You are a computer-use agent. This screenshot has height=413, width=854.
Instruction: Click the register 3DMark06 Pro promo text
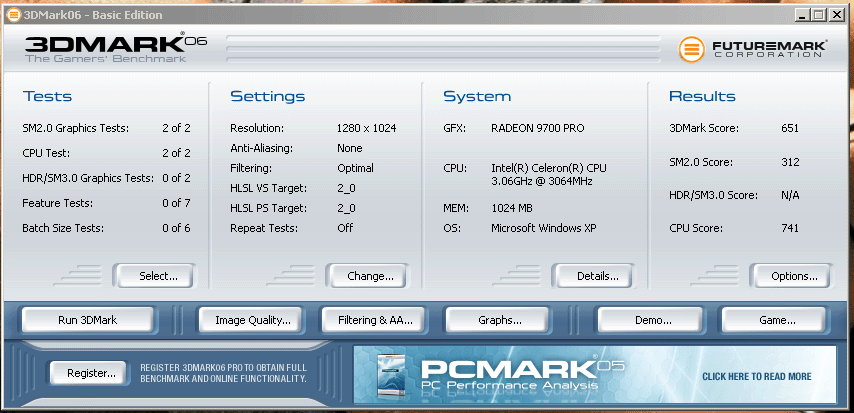coord(223,373)
